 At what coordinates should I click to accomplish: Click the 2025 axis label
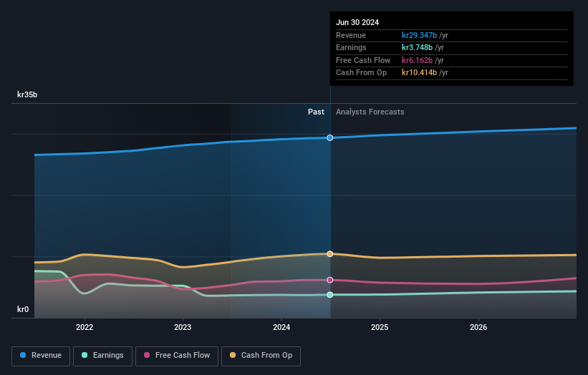[x=380, y=327]
